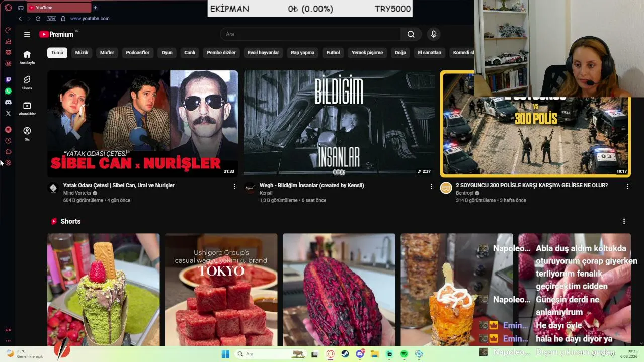Open browsing history clock in Opera sidebar
644x362 pixels.
click(8, 141)
